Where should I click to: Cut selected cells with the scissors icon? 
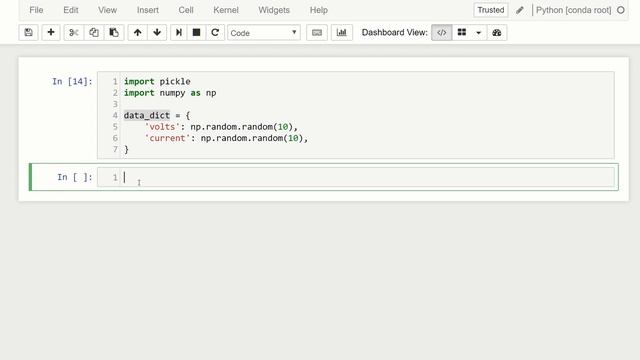73,33
